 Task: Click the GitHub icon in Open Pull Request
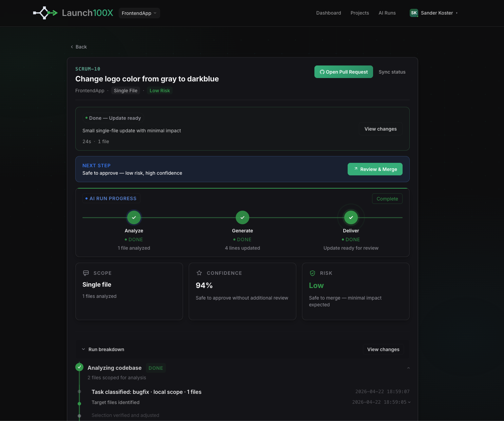pyautogui.click(x=322, y=72)
